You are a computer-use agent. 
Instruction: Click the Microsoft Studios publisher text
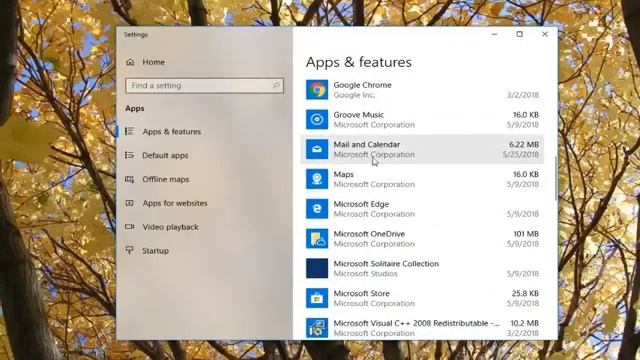click(365, 274)
